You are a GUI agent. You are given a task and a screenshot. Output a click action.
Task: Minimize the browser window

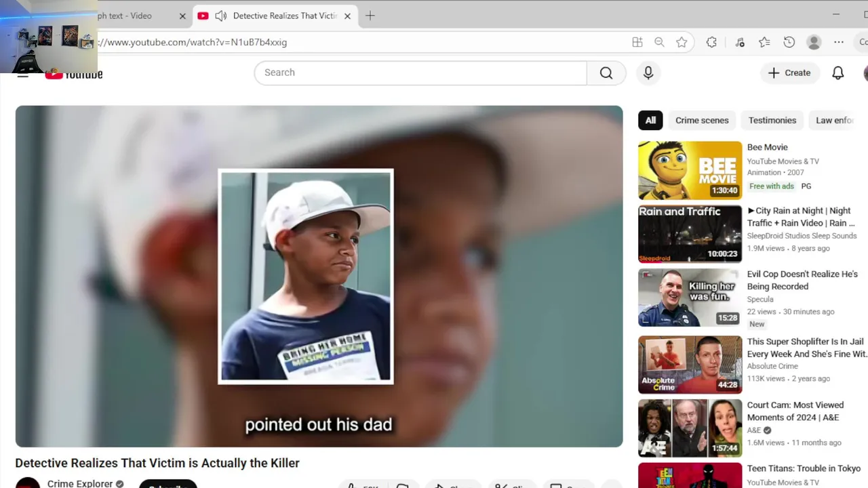pos(836,15)
